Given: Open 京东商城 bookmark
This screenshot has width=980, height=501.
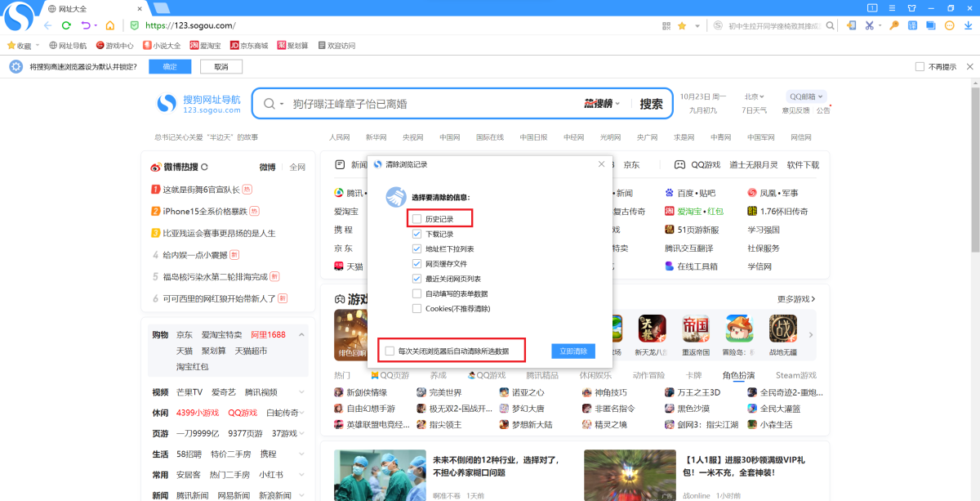Looking at the screenshot, I should 249,46.
